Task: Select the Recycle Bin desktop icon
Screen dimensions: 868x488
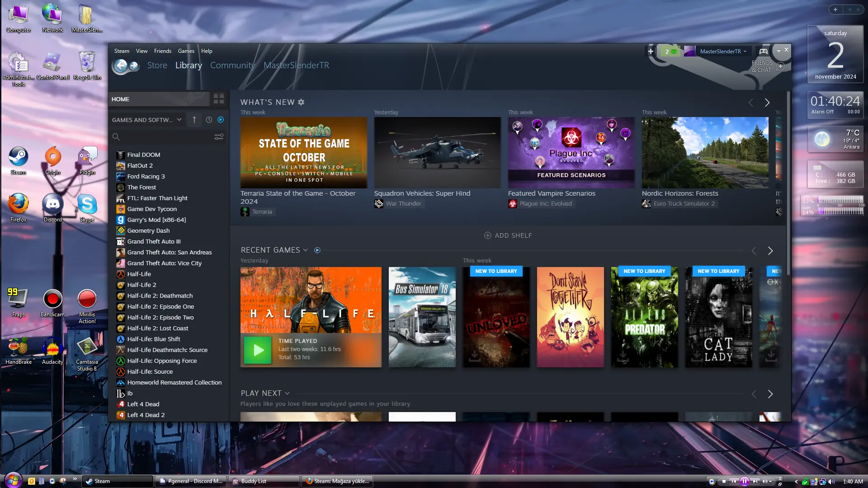Action: click(x=87, y=66)
